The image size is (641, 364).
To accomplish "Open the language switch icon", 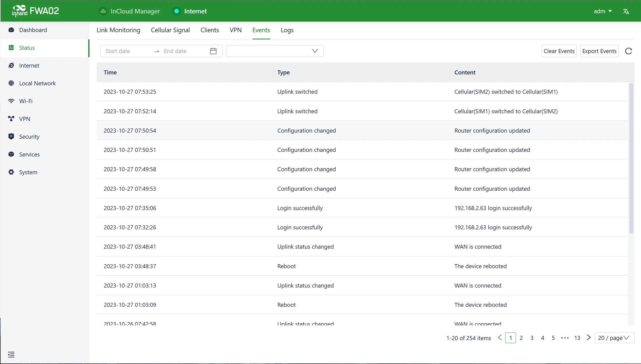I will [x=626, y=11].
